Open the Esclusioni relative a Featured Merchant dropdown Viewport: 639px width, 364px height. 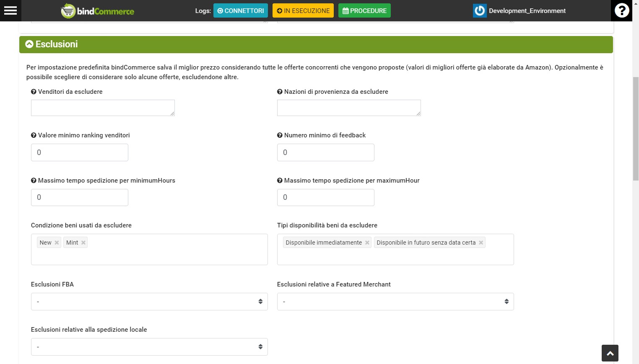(395, 301)
